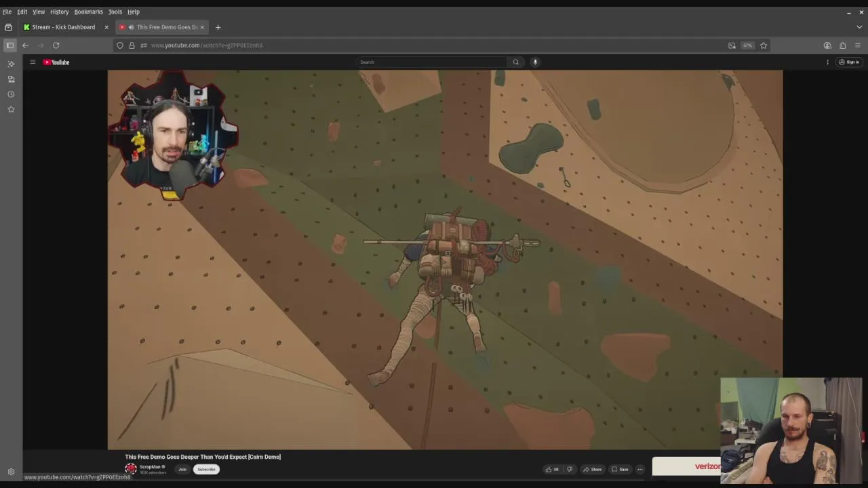Click the YouTube search magnifier button
868x488 pixels.
[x=515, y=62]
